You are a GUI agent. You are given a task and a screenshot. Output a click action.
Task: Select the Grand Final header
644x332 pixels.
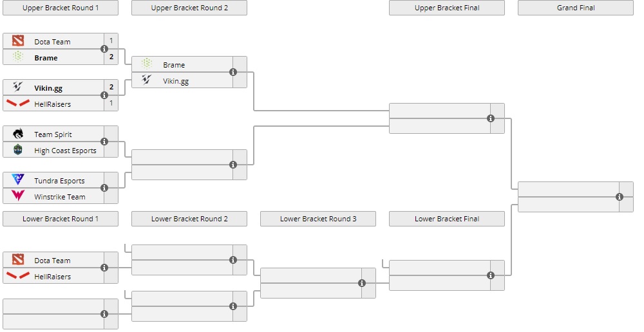(576, 8)
